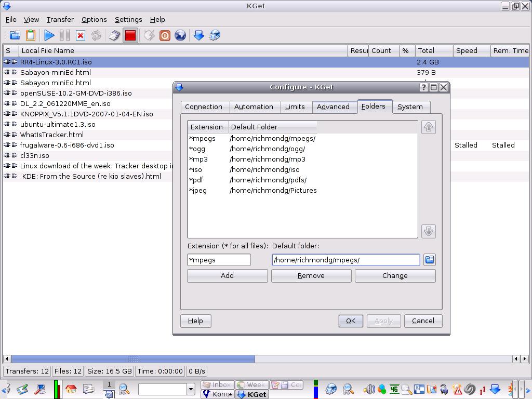532x399 pixels.
Task: Click the Cancel button in Configure dialog
Action: [423, 321]
